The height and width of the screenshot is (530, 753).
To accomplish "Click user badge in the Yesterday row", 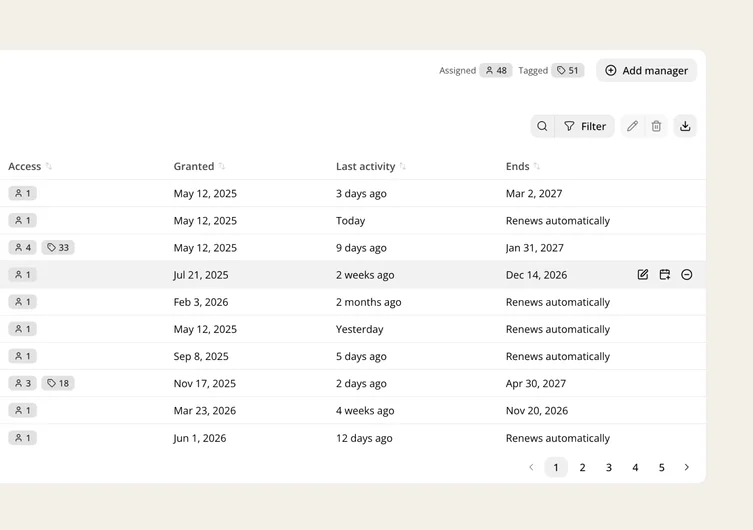I will pyautogui.click(x=23, y=329).
